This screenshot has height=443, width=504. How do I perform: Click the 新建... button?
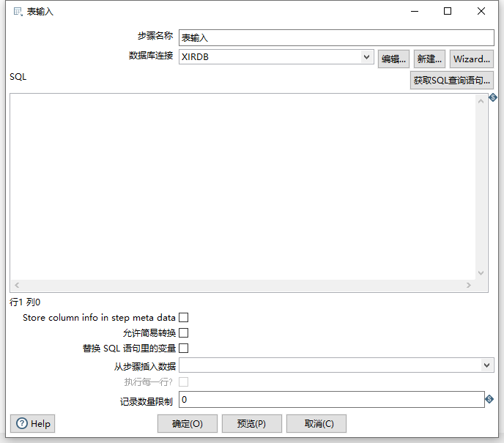[x=429, y=59]
